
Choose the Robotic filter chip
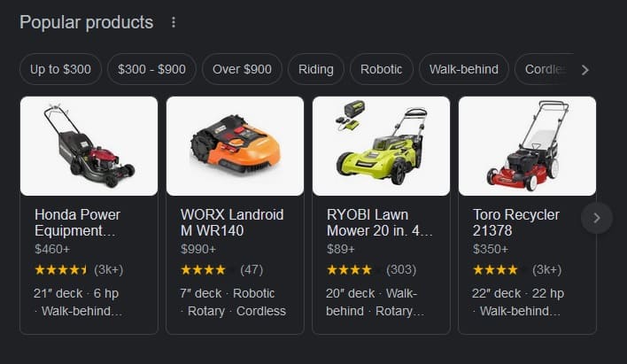pos(381,69)
